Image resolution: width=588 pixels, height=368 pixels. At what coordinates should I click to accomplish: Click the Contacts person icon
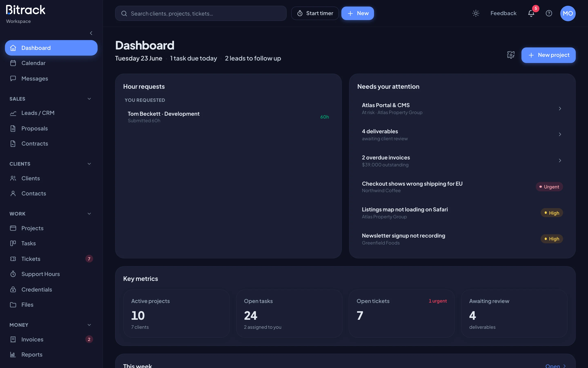(x=13, y=193)
